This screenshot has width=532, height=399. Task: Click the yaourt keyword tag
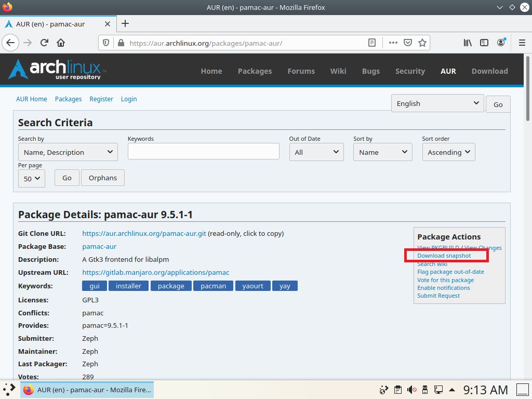(x=253, y=286)
